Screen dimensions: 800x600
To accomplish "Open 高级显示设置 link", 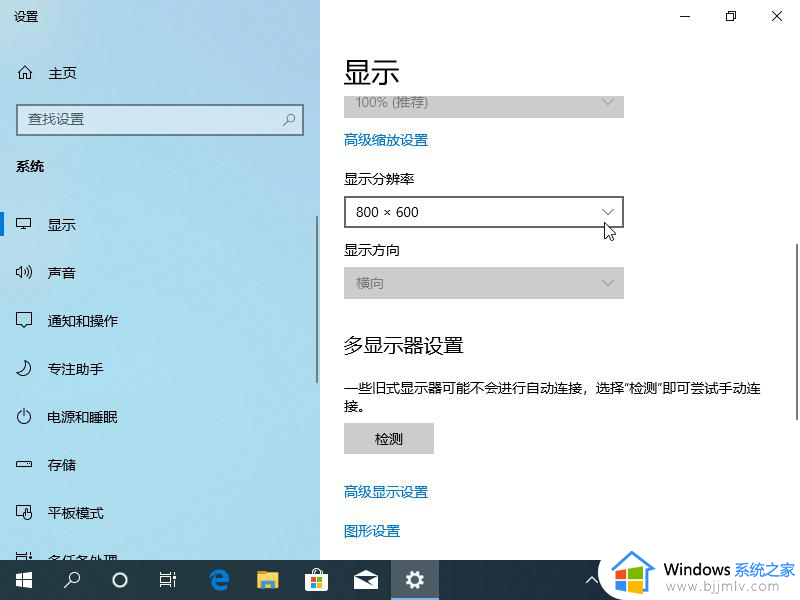I will 386,492.
